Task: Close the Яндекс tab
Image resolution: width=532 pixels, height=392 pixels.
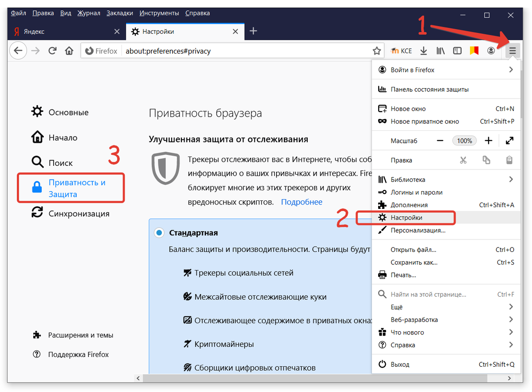Action: pos(117,31)
